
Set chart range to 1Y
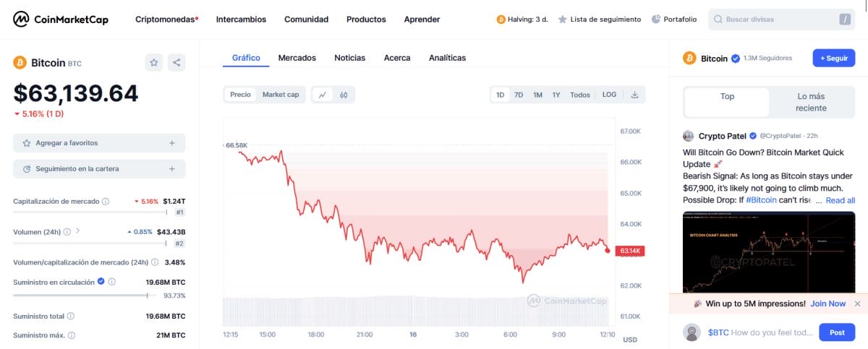[x=556, y=95]
